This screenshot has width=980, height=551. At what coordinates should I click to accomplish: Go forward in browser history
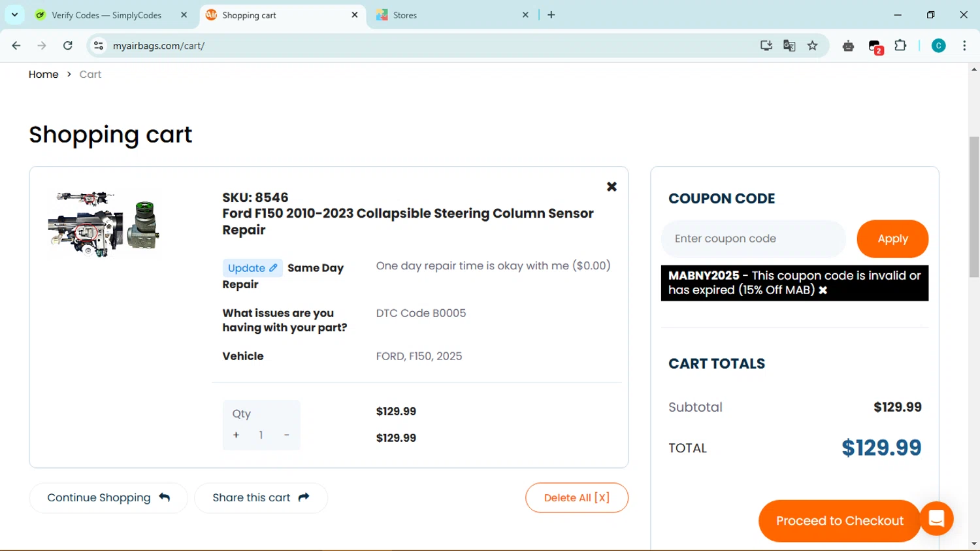[42, 46]
